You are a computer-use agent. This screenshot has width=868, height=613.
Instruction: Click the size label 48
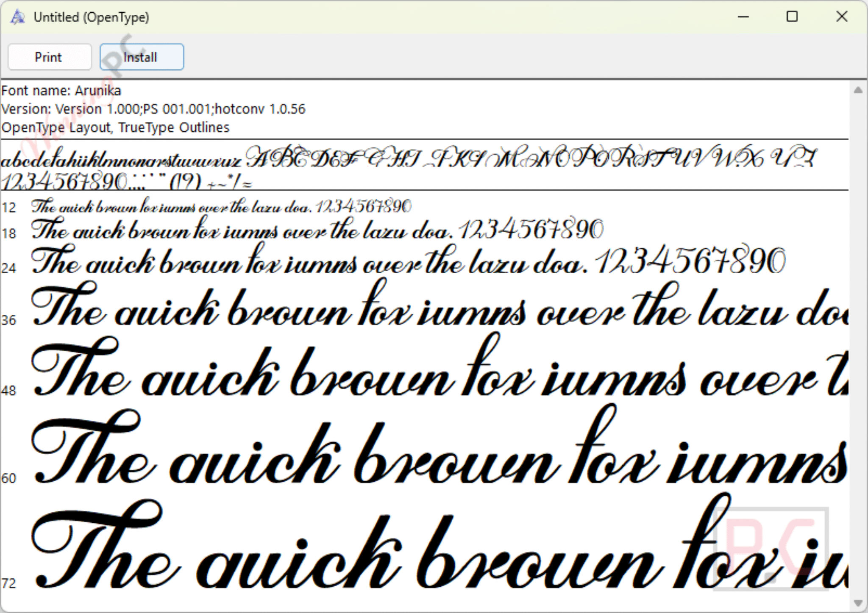coord(8,391)
